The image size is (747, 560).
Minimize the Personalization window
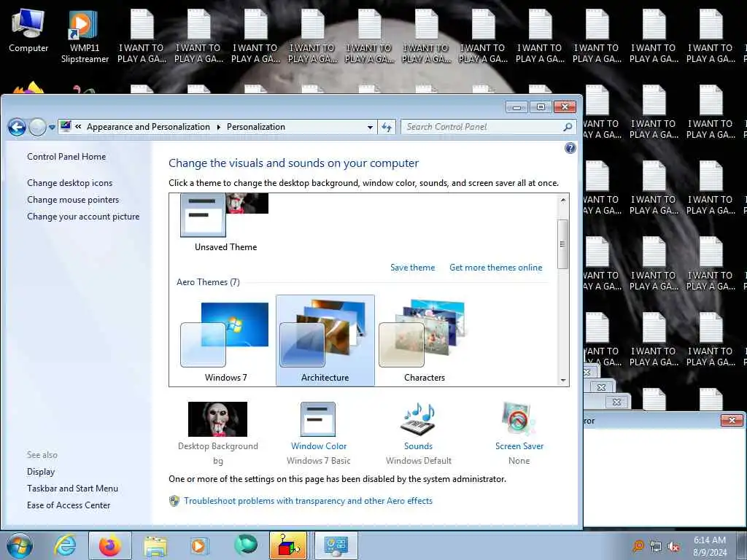click(x=516, y=107)
